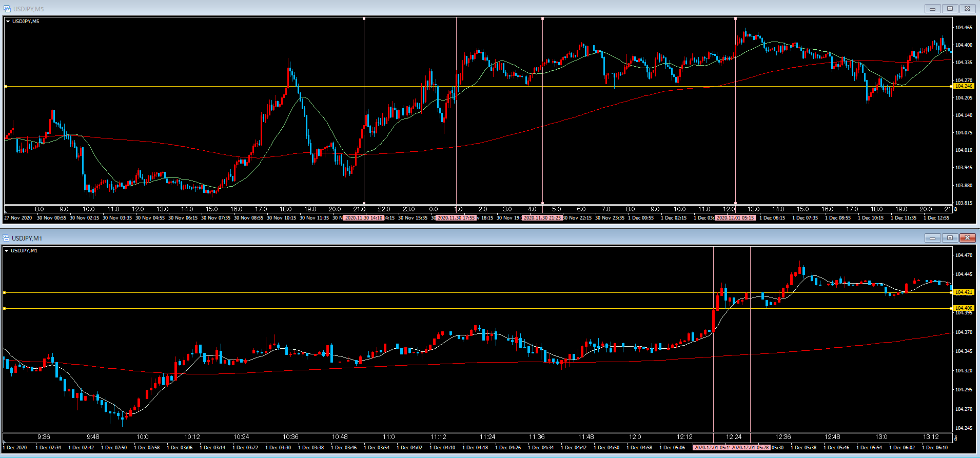Click the 2020.11.30 21:25 vertical line marker

click(x=542, y=218)
